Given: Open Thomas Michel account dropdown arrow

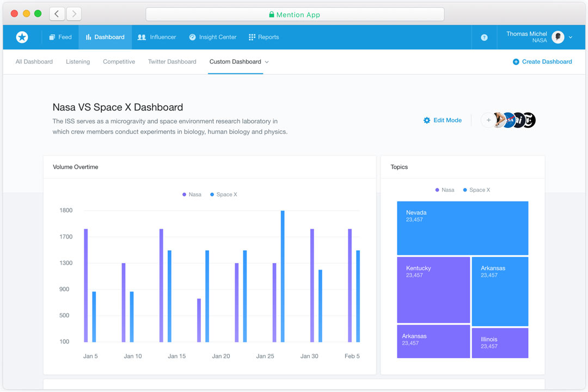Looking at the screenshot, I should pyautogui.click(x=571, y=37).
